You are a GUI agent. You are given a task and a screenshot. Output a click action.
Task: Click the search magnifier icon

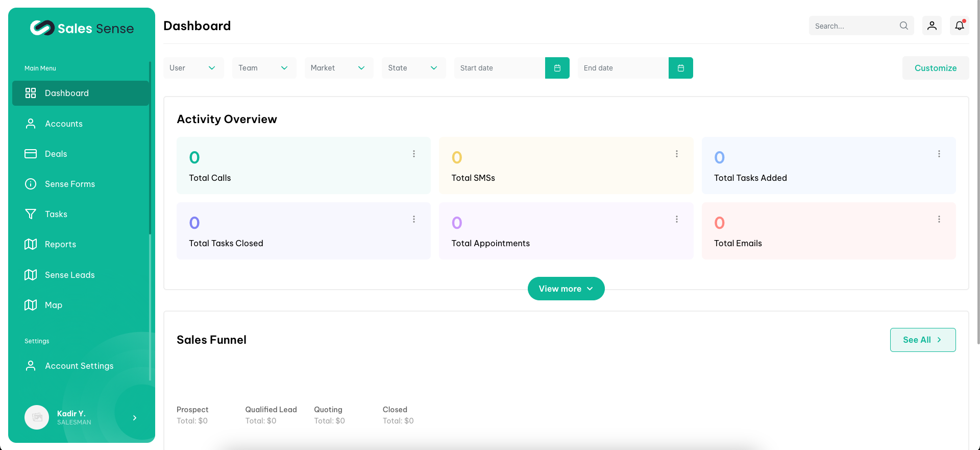click(x=903, y=26)
